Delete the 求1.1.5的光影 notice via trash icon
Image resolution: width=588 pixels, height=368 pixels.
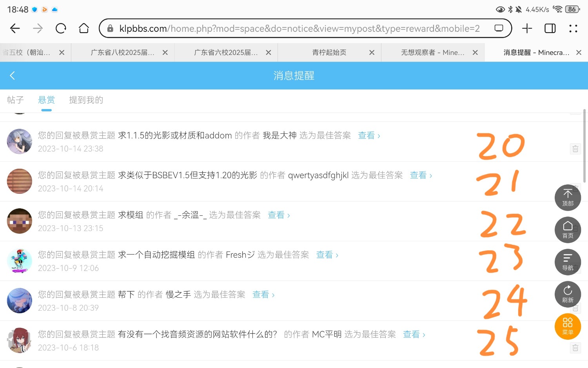pyautogui.click(x=575, y=149)
